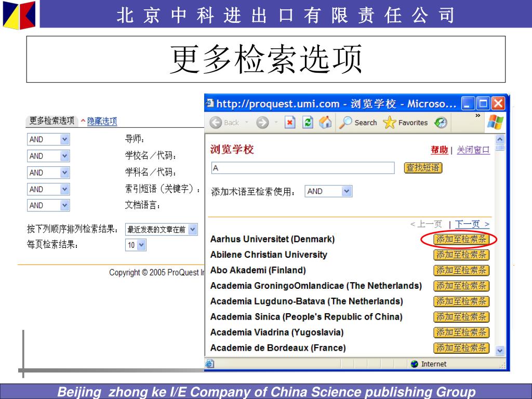The width and height of the screenshot is (532, 399).
Task: Click the school search text field
Action: (303, 168)
